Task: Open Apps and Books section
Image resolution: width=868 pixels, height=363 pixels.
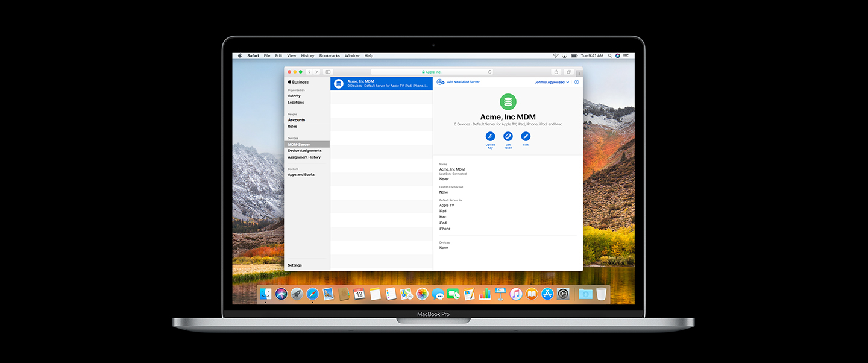Action: [x=301, y=175]
